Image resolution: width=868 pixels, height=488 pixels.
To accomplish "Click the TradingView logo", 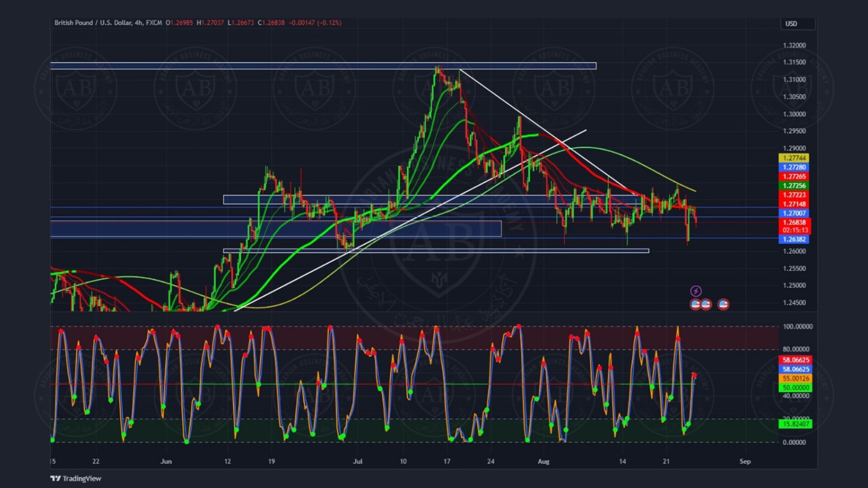I will point(76,478).
